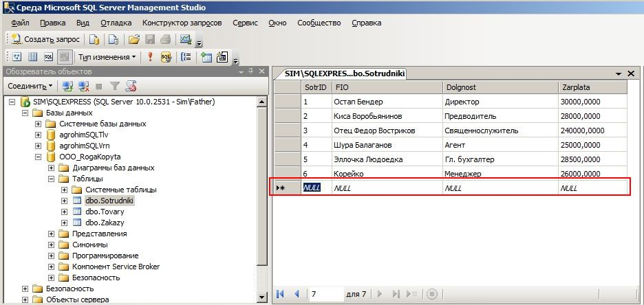The height and width of the screenshot is (305, 644).
Task: Click the gray stop square in Object Explorer
Action: click(98, 86)
